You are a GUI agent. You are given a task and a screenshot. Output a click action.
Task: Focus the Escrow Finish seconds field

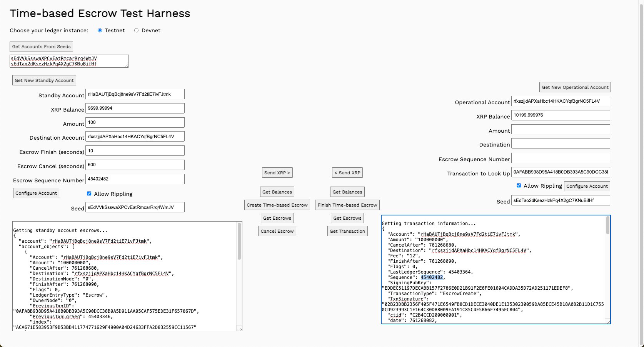(x=135, y=151)
